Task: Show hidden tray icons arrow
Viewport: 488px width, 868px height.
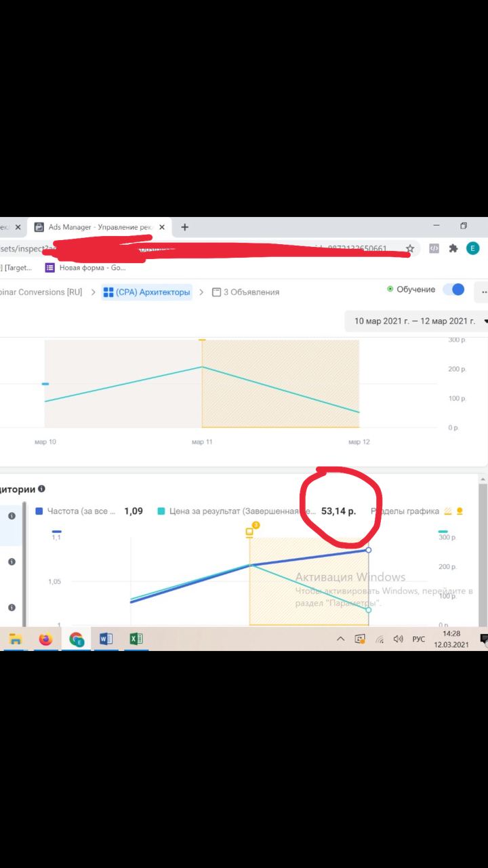Action: (x=341, y=639)
